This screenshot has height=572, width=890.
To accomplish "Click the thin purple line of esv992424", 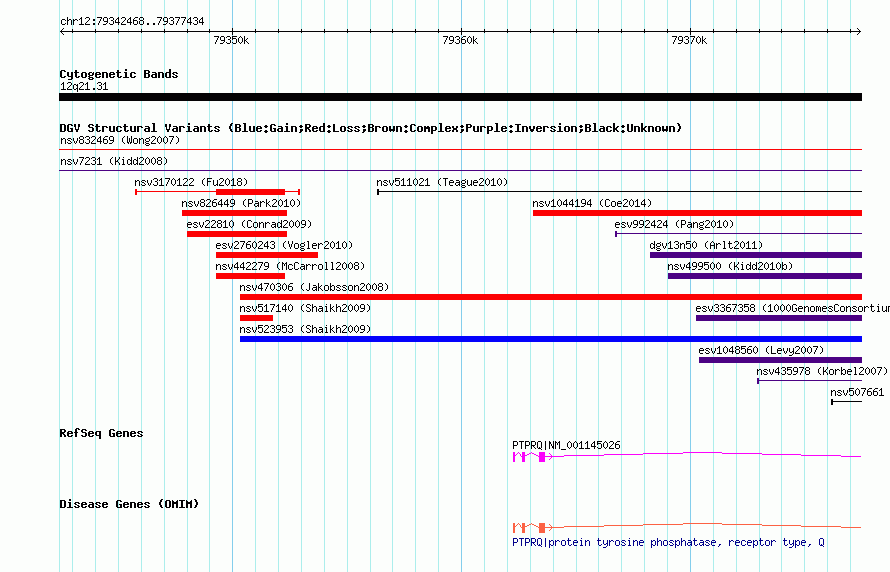I will pyautogui.click(x=738, y=234).
